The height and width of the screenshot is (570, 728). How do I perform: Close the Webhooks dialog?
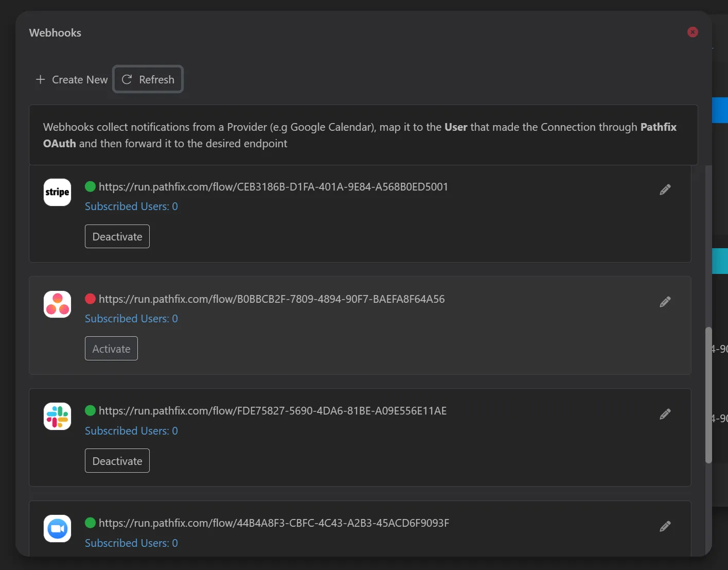click(x=693, y=32)
